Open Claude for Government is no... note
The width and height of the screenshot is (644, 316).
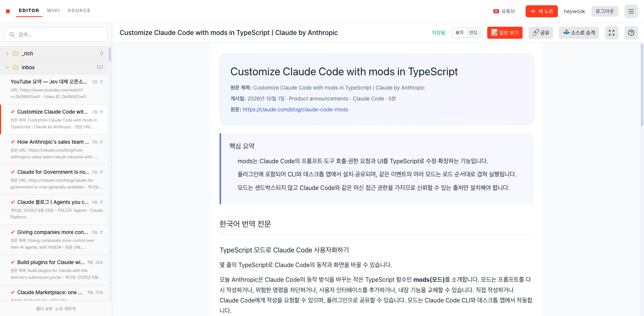[54, 179]
